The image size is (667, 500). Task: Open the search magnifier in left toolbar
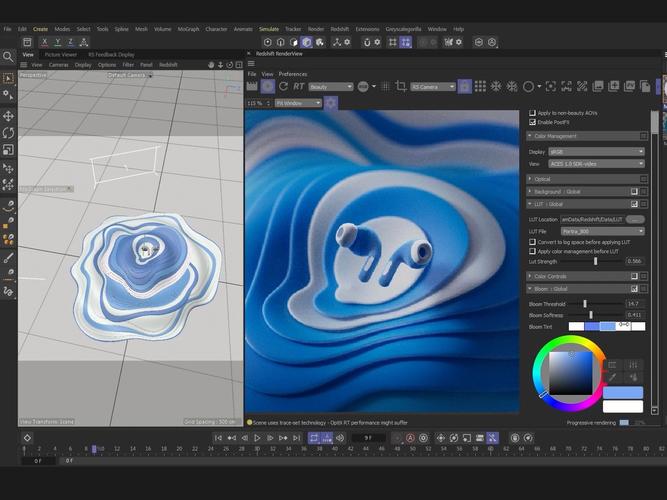(x=8, y=57)
